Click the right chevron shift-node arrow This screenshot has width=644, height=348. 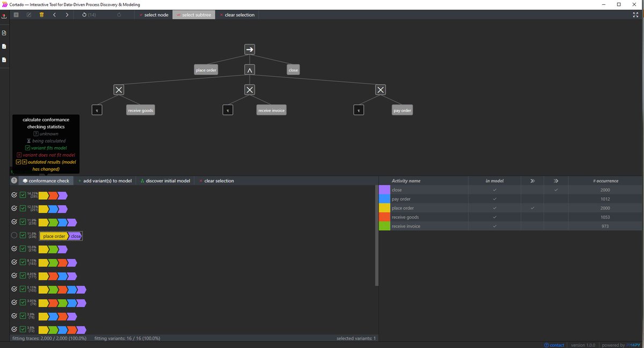click(67, 15)
